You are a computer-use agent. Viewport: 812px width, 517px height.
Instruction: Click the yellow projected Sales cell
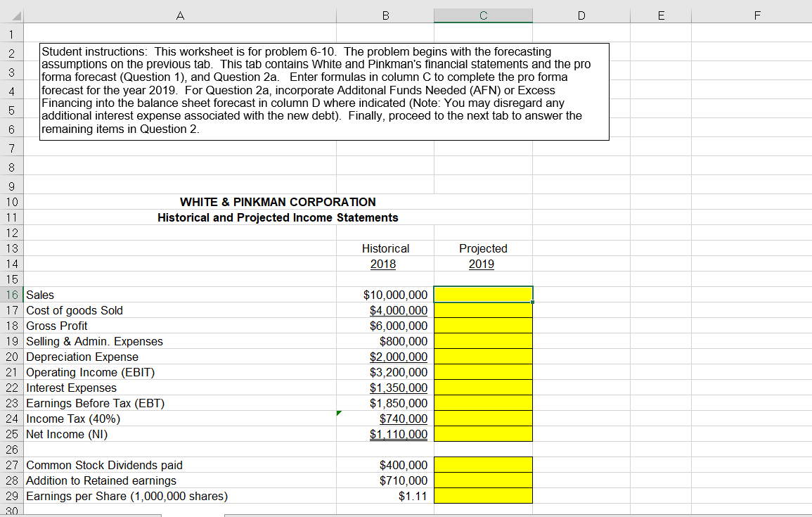pos(483,295)
